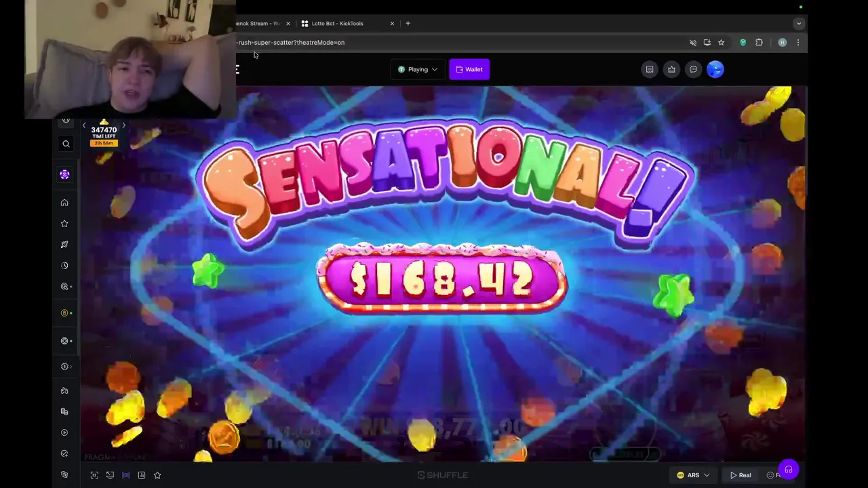Open the install app icon in address bar

tap(707, 42)
